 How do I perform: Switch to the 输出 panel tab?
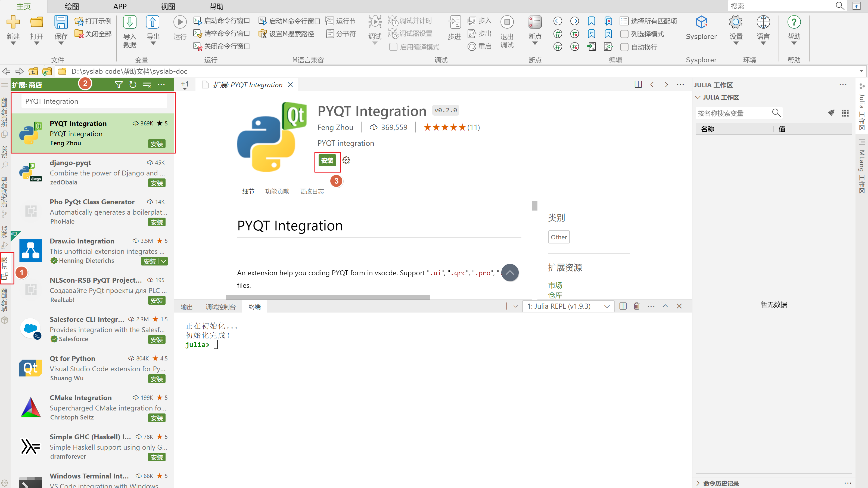[186, 307]
